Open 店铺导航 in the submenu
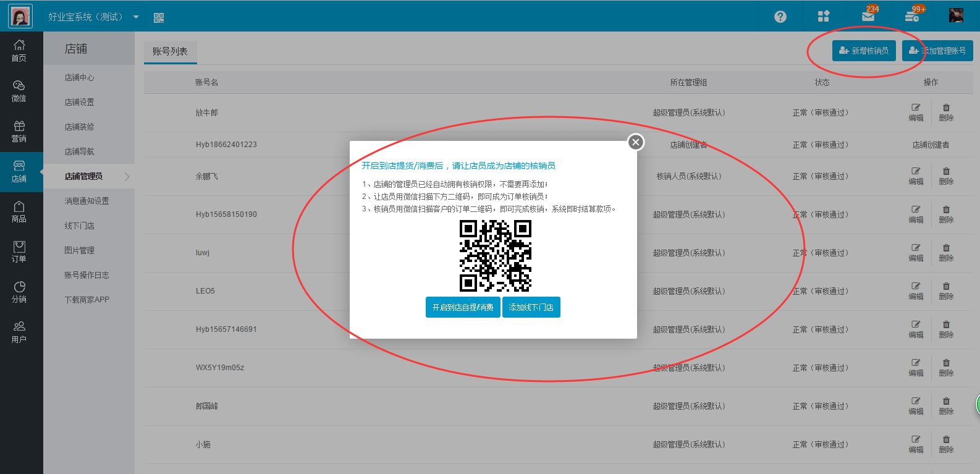The width and height of the screenshot is (980, 474). click(80, 151)
